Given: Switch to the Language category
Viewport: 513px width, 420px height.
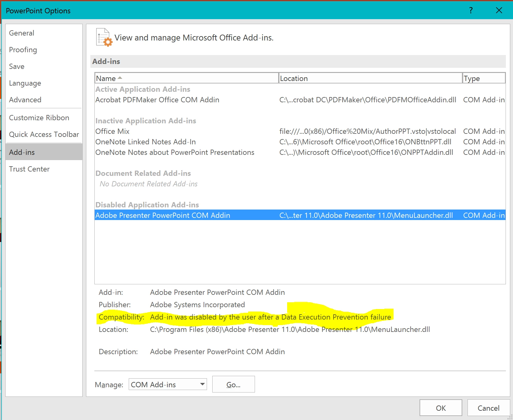Looking at the screenshot, I should click(x=44, y=83).
